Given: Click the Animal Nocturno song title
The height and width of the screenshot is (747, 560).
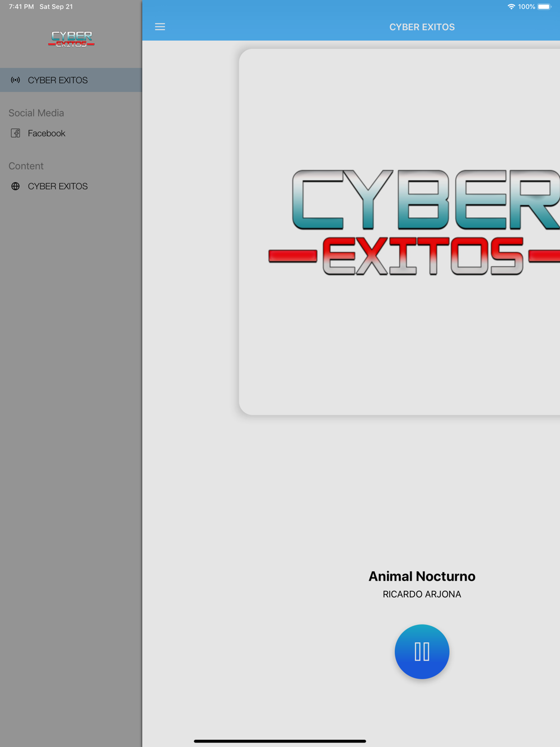Looking at the screenshot, I should [422, 576].
